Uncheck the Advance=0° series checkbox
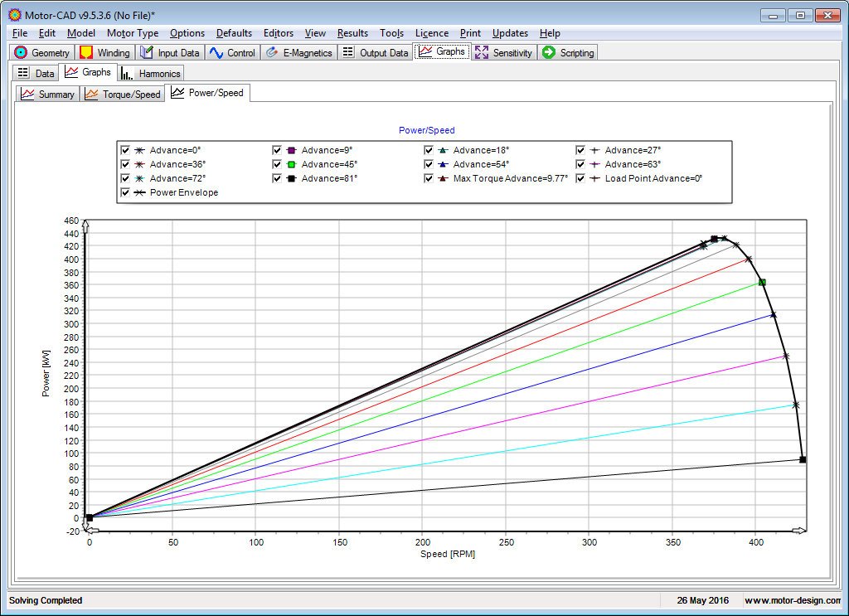Image resolution: width=849 pixels, height=616 pixels. 125,150
